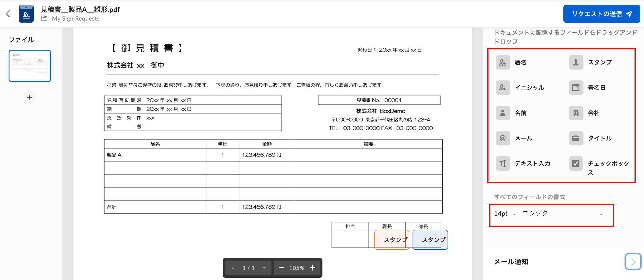
Task: Open the 14pt font size dropdown
Action: coord(505,214)
